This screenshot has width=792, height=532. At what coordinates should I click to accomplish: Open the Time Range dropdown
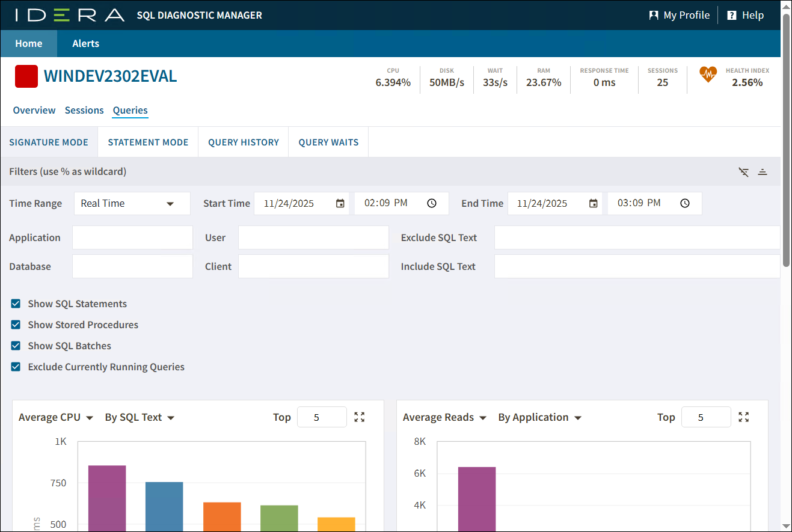132,204
